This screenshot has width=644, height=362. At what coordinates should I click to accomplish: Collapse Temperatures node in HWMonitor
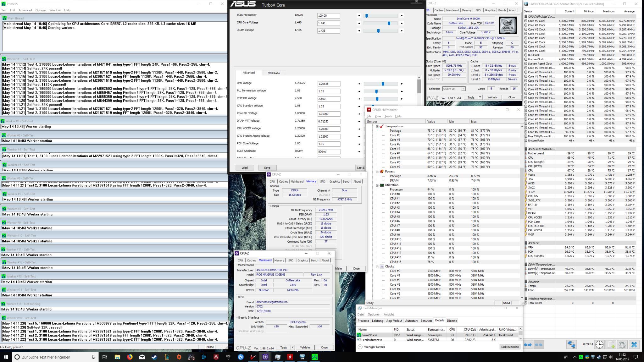pyautogui.click(x=377, y=126)
